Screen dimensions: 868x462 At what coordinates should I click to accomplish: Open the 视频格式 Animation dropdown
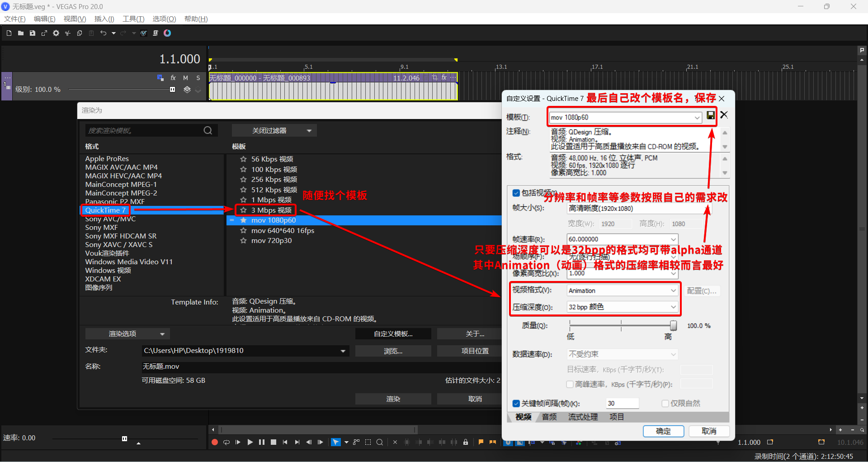tap(673, 290)
